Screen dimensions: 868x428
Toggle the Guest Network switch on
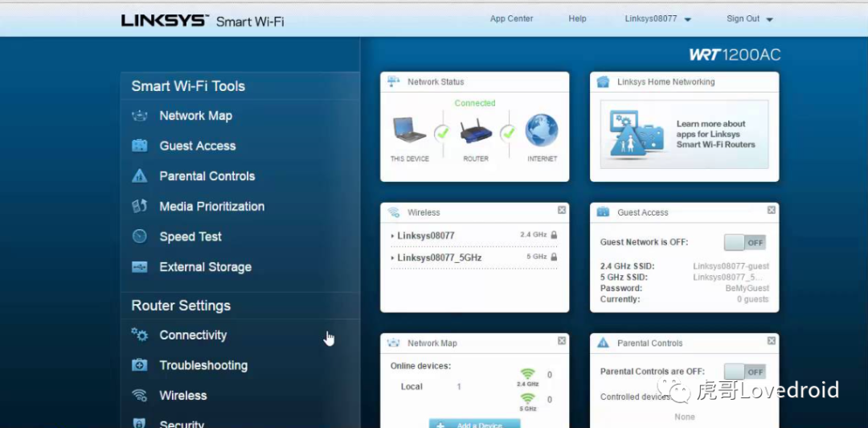(744, 242)
